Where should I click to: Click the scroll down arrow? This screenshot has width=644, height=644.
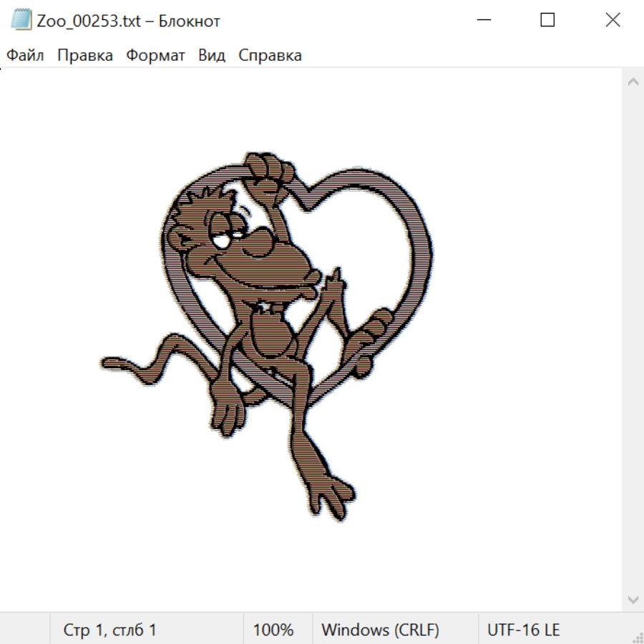tap(633, 599)
